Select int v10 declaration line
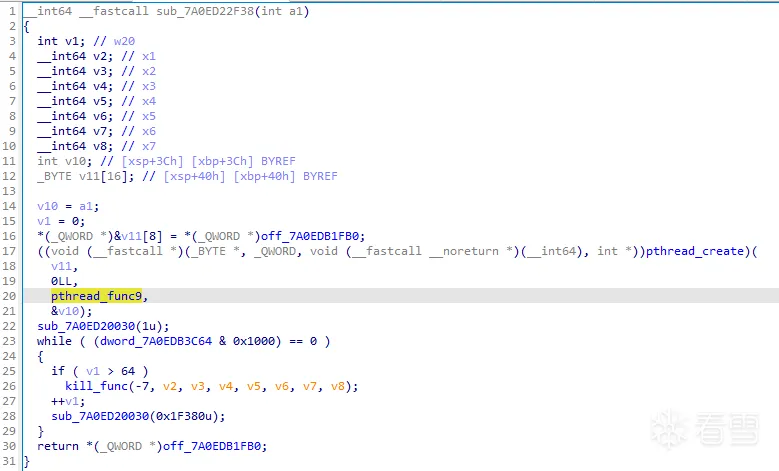 tap(166, 161)
